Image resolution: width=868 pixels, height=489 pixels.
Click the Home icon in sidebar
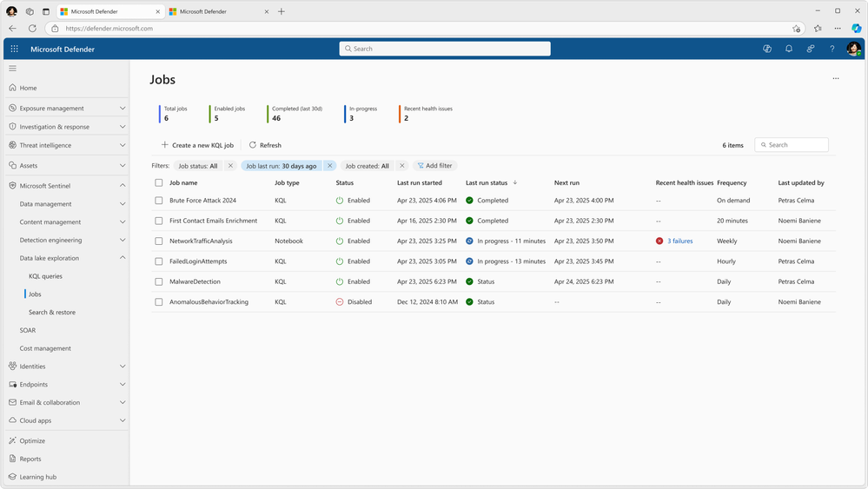[13, 88]
